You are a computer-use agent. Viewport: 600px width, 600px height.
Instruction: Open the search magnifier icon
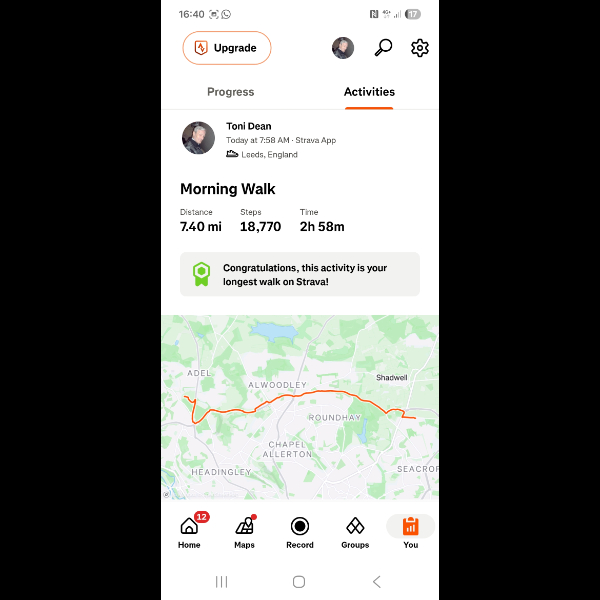383,48
